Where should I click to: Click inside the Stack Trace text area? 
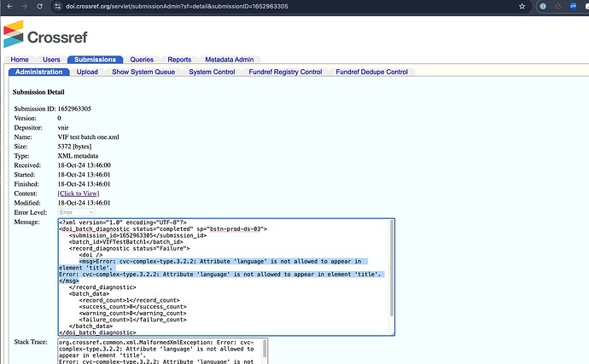(162, 351)
